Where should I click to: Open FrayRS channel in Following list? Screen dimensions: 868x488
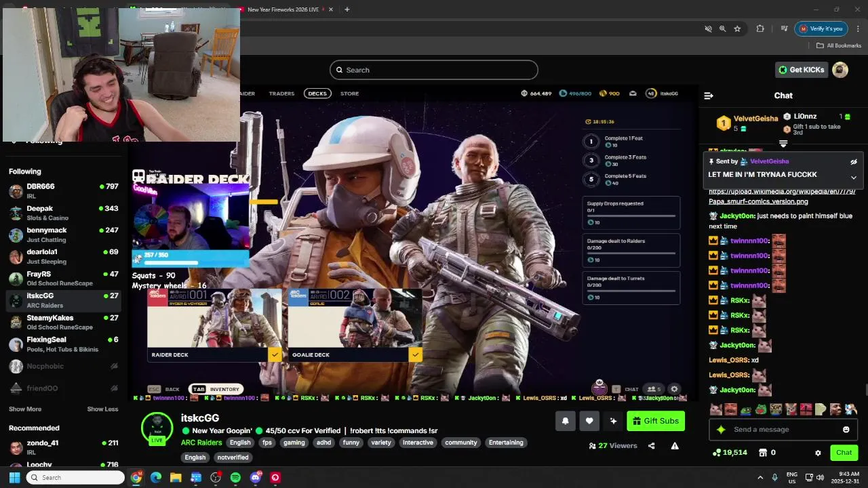tap(64, 279)
